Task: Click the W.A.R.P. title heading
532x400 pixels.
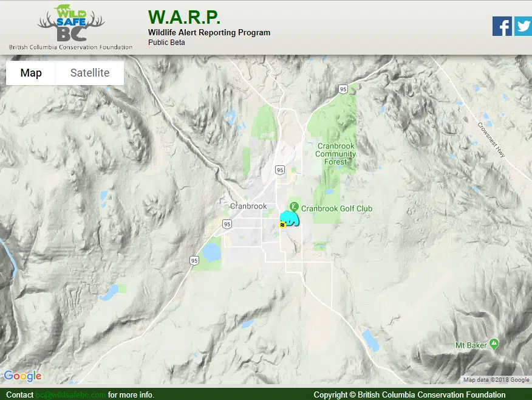Action: tap(184, 16)
